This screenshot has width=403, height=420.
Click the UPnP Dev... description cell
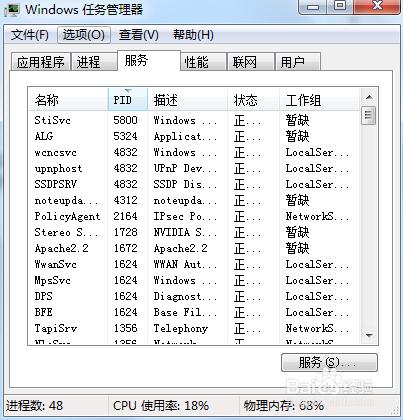click(185, 168)
